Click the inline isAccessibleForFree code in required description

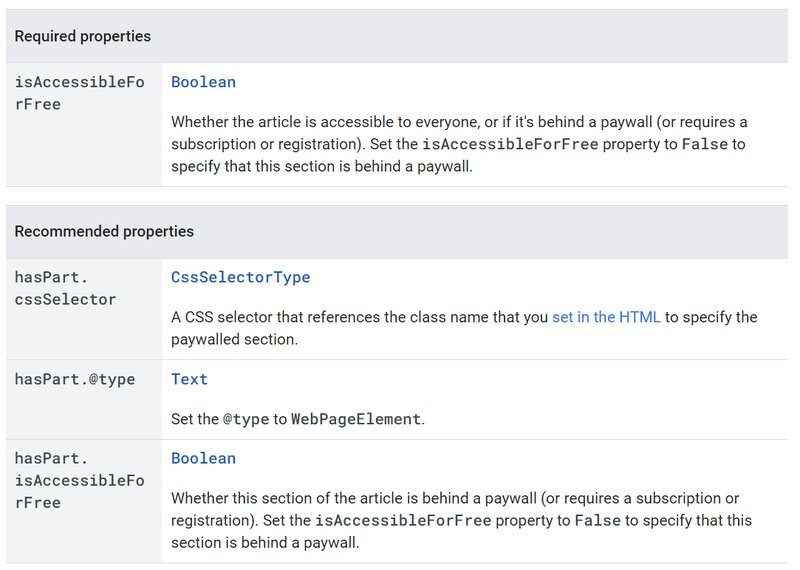[510, 144]
